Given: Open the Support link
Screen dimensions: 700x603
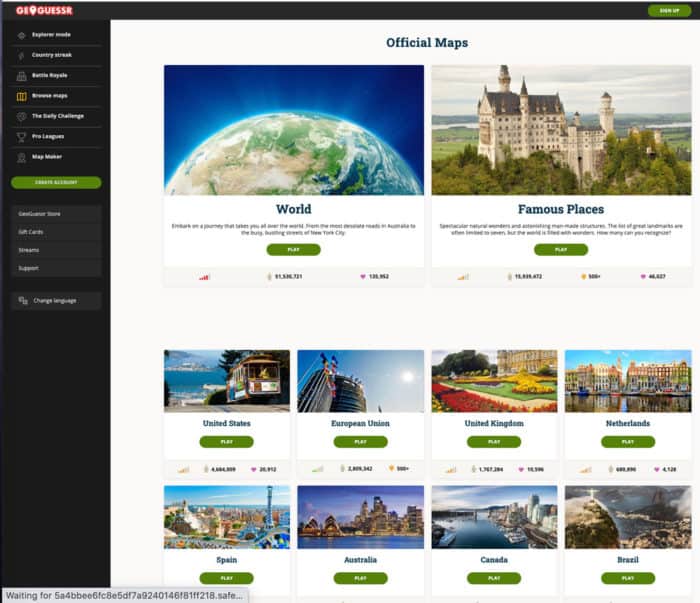Looking at the screenshot, I should coord(57,268).
